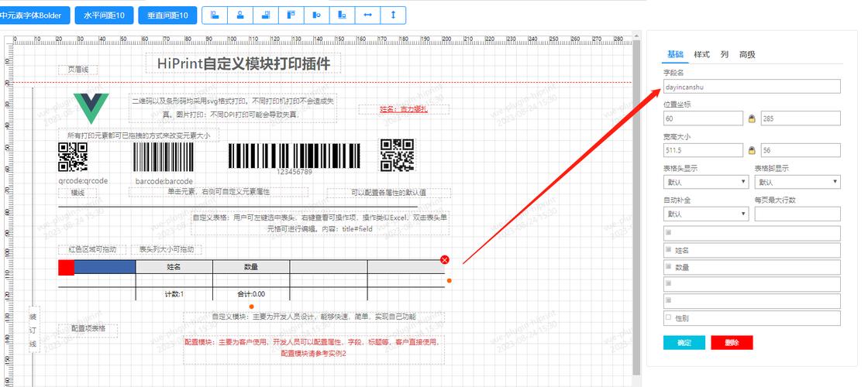
Task: Click the red drag square in the table
Action: click(66, 268)
